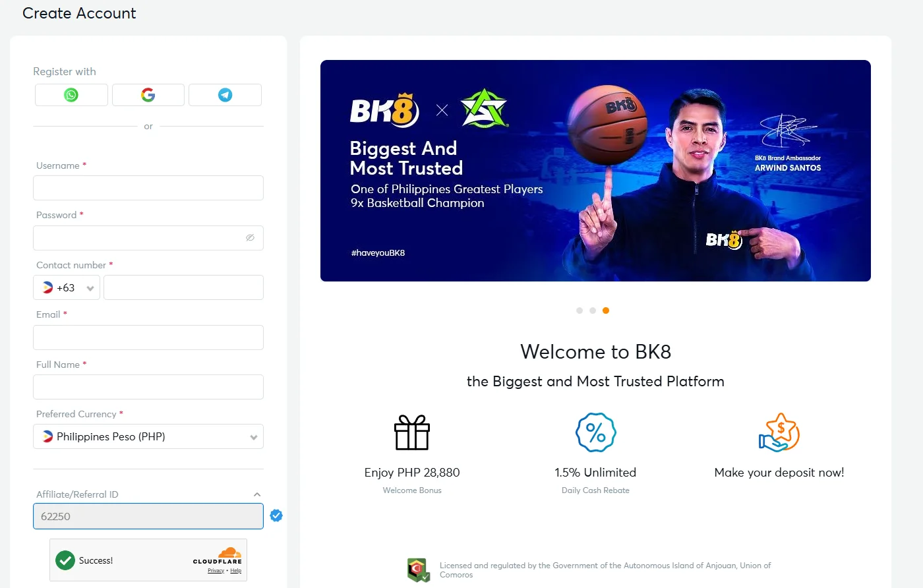Screen dimensions: 923x588
Task: Select the first carousel dot
Action: (x=580, y=310)
